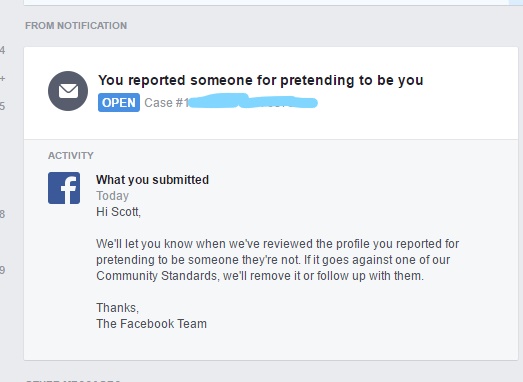Click the 'Today' timestamp
523x382 pixels.
coord(112,196)
